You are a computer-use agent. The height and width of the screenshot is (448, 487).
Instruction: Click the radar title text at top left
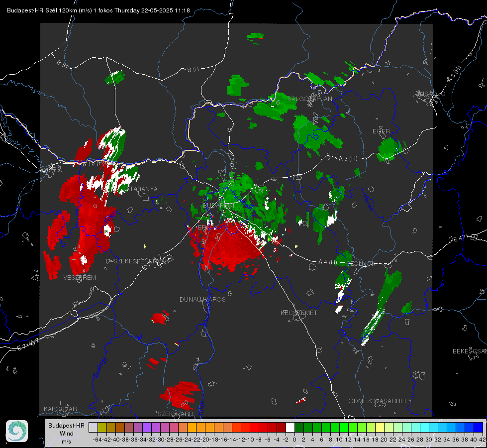(98, 10)
